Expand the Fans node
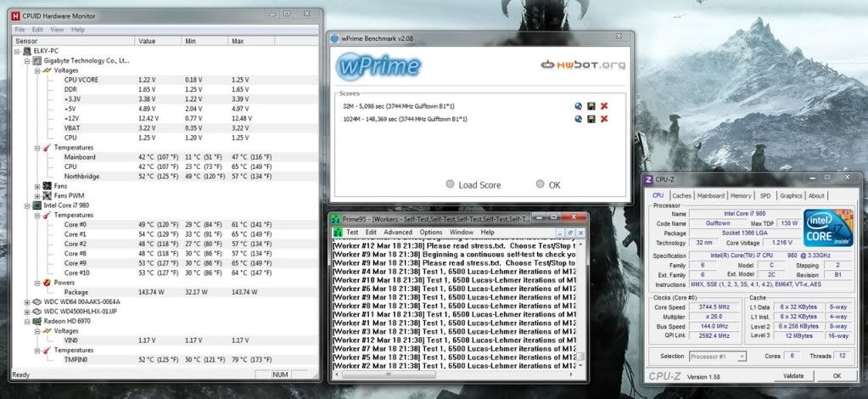This screenshot has width=868, height=399. click(x=37, y=186)
